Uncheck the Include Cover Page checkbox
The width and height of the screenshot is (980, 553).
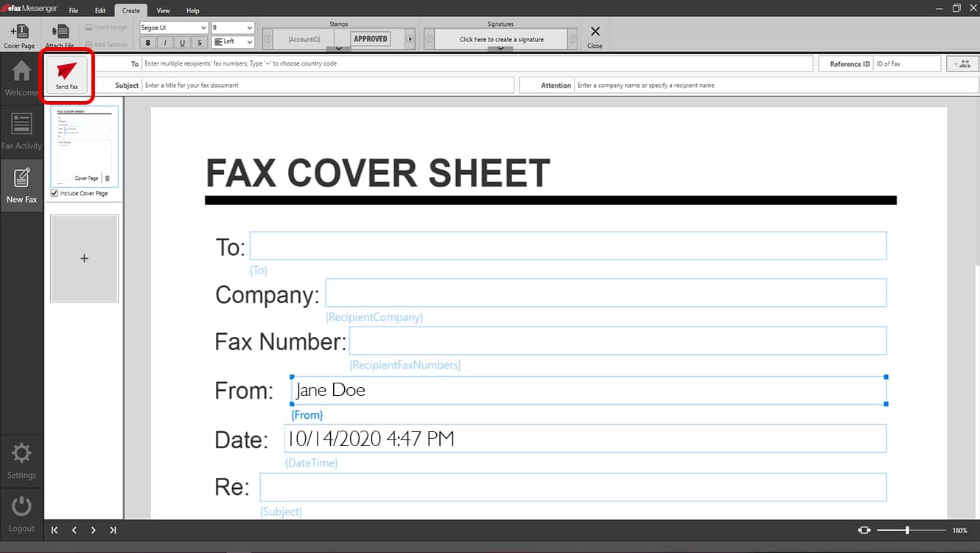54,193
